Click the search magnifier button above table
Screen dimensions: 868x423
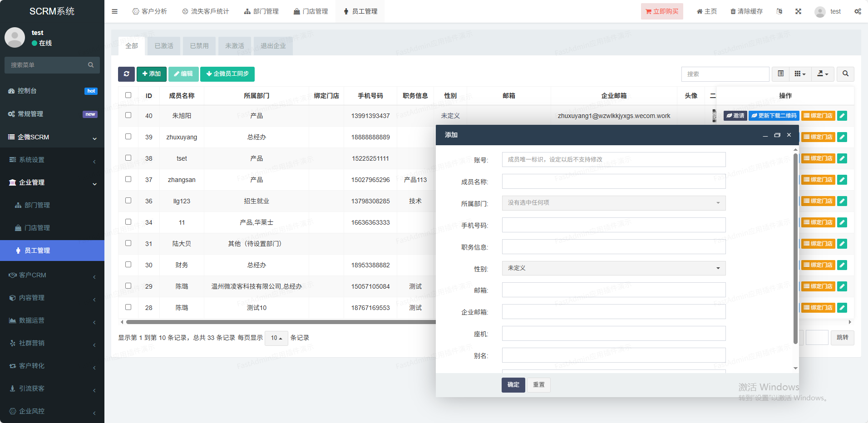click(845, 74)
